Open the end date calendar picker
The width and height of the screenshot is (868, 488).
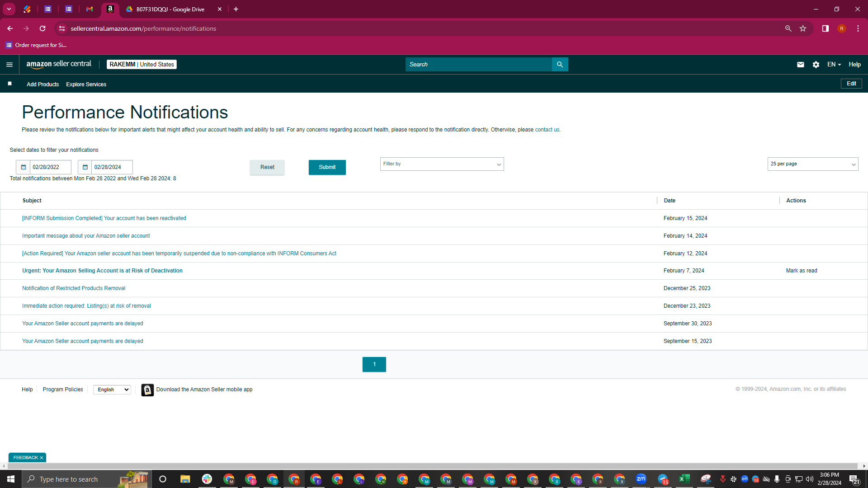tap(85, 167)
